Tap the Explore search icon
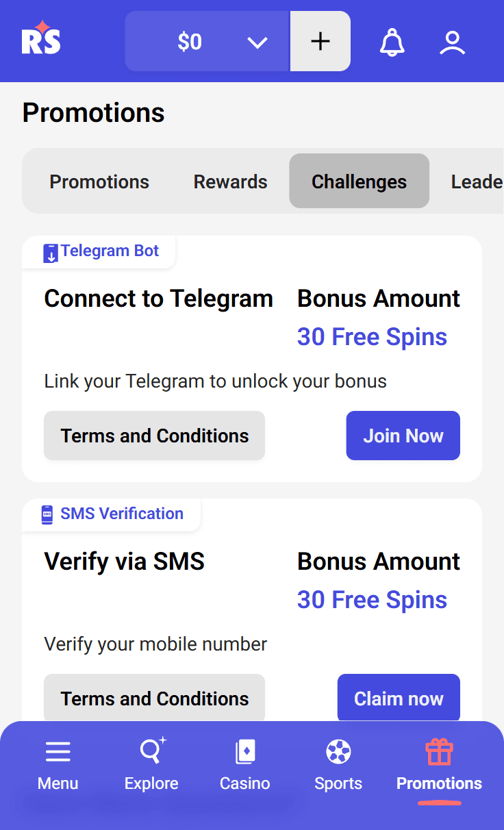This screenshot has height=830, width=504. (151, 752)
